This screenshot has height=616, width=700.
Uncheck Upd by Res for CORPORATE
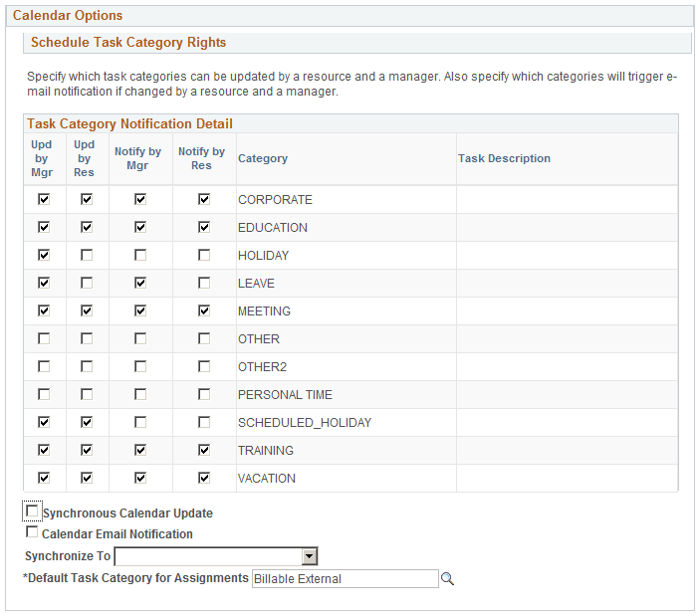87,199
